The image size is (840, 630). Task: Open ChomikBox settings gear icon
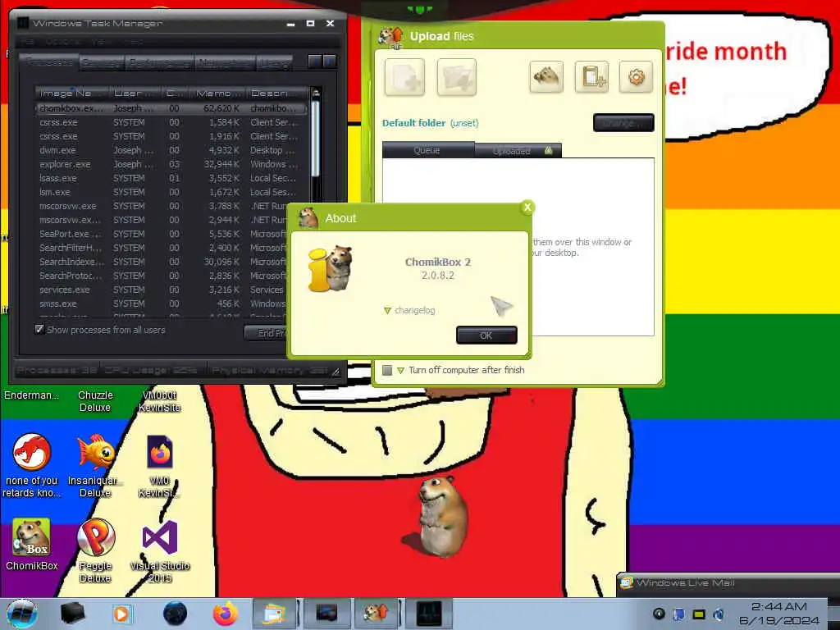point(636,77)
